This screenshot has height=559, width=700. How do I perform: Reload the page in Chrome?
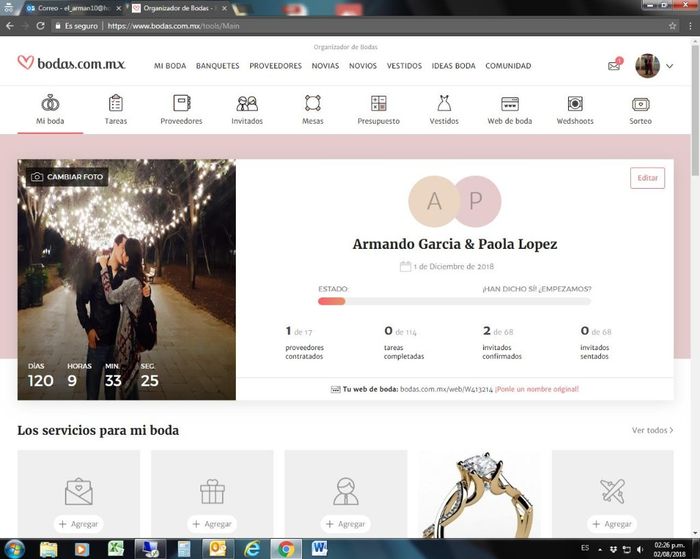tap(40, 26)
